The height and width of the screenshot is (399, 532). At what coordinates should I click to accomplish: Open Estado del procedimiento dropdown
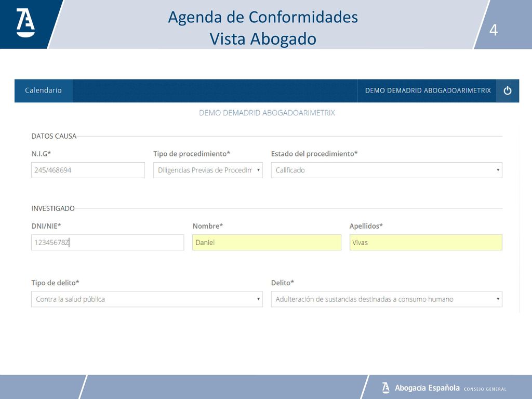click(387, 170)
